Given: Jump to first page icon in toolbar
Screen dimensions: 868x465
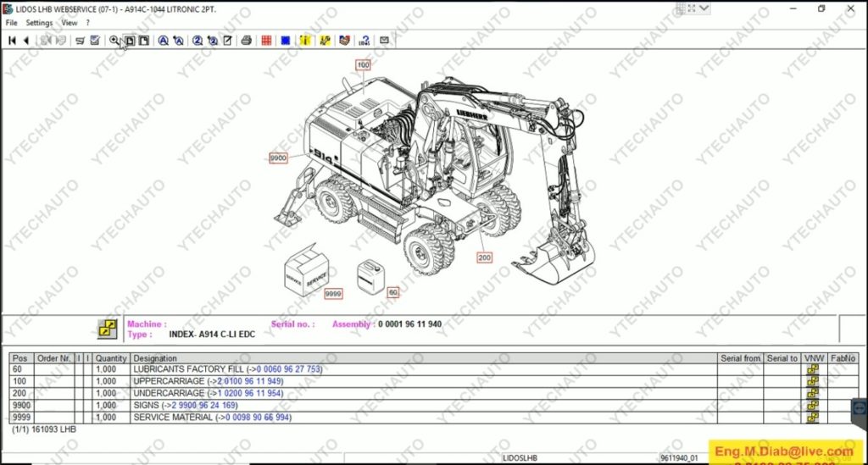Looking at the screenshot, I should pos(12,41).
